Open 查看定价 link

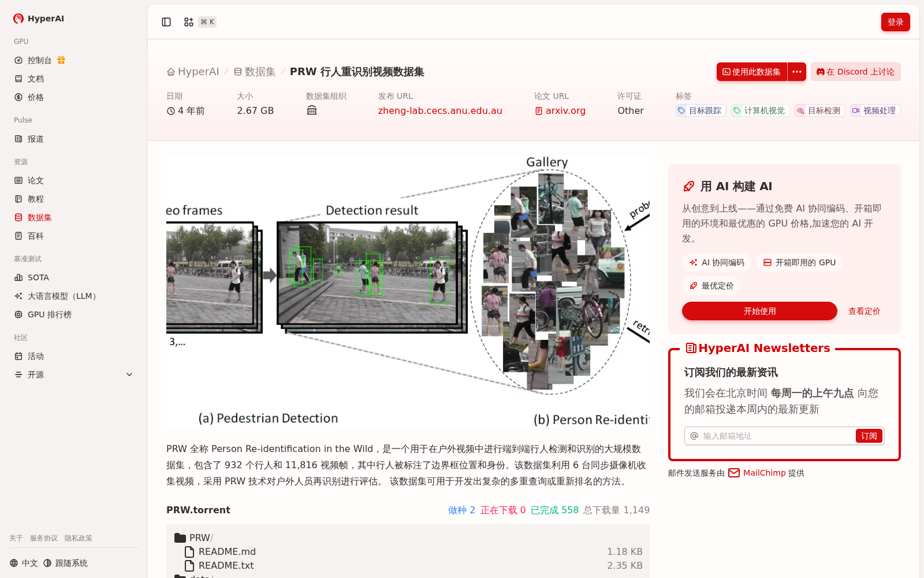[x=864, y=311]
